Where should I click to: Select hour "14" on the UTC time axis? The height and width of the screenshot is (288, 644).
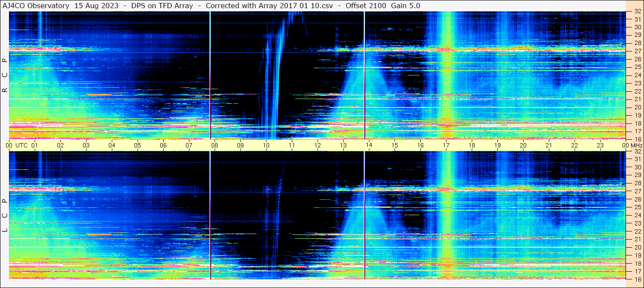369,145
